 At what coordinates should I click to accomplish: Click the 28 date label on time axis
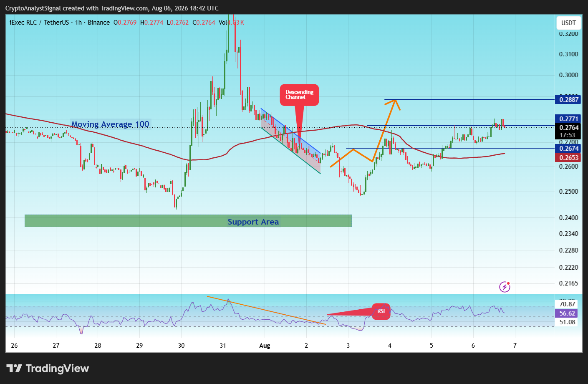pyautogui.click(x=98, y=346)
